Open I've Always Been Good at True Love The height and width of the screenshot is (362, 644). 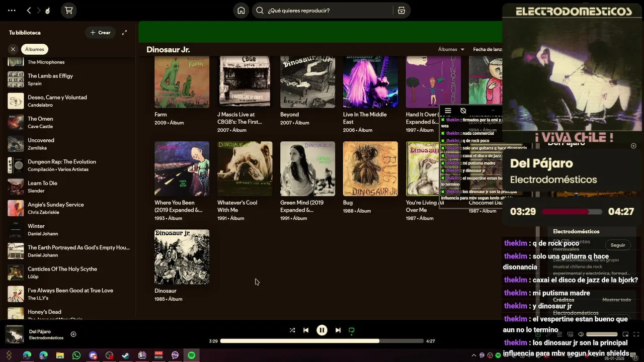point(68,294)
